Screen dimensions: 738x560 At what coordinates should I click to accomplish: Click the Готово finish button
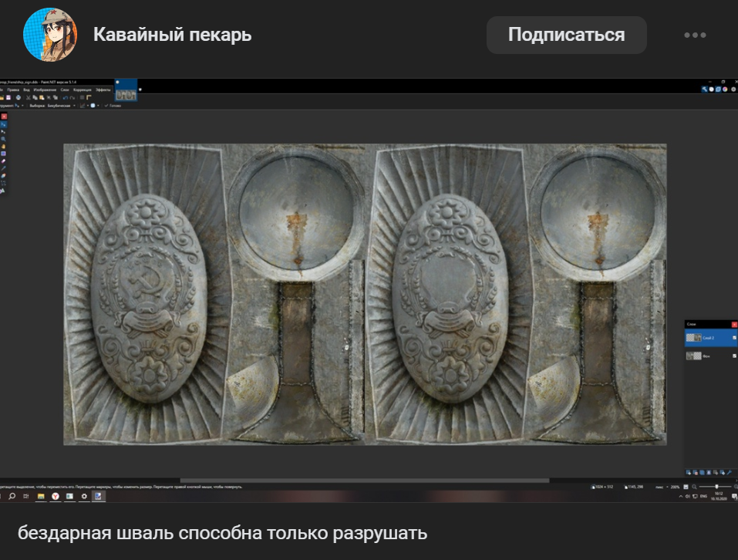113,106
